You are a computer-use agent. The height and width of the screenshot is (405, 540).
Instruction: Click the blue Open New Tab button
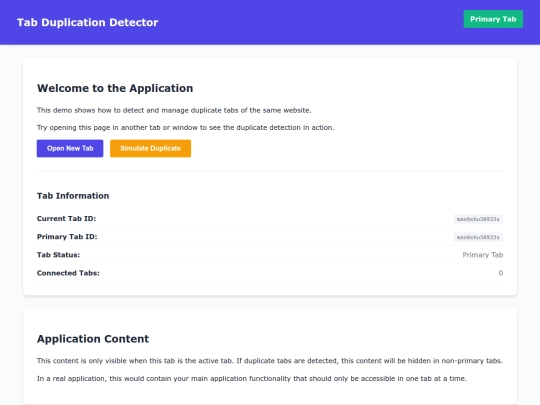(x=70, y=148)
